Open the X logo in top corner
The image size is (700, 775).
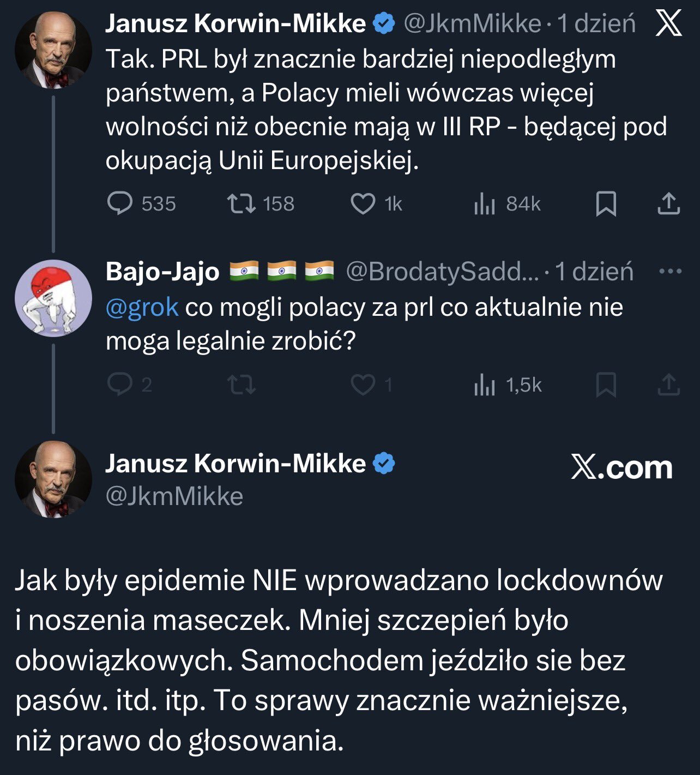668,23
